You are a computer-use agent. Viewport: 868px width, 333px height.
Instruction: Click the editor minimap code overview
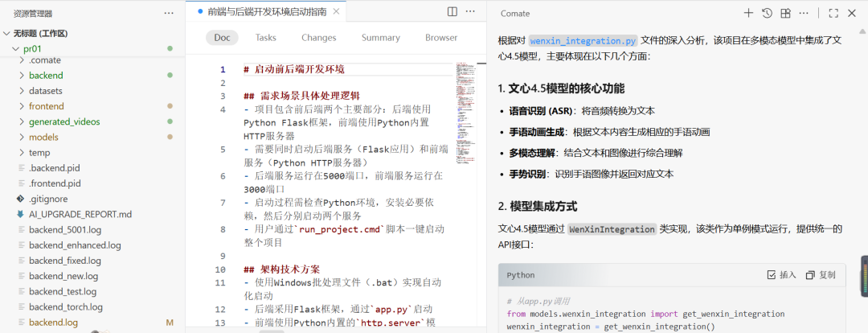click(x=466, y=113)
